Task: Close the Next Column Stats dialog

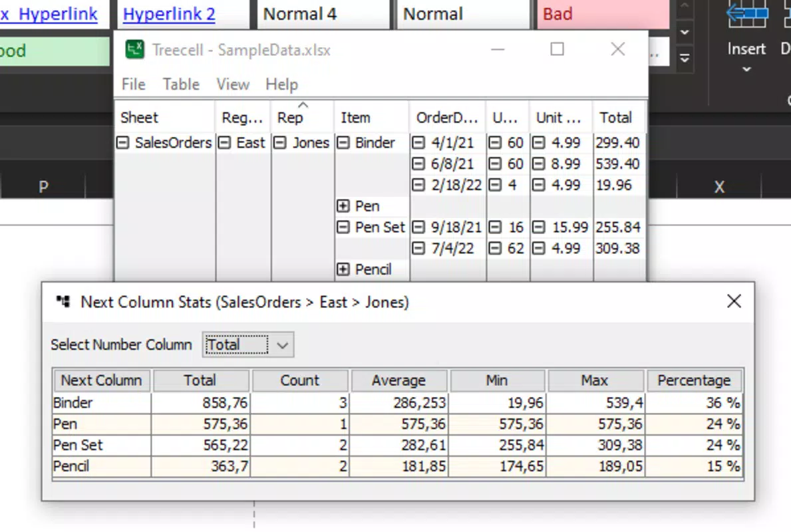Action: [734, 301]
